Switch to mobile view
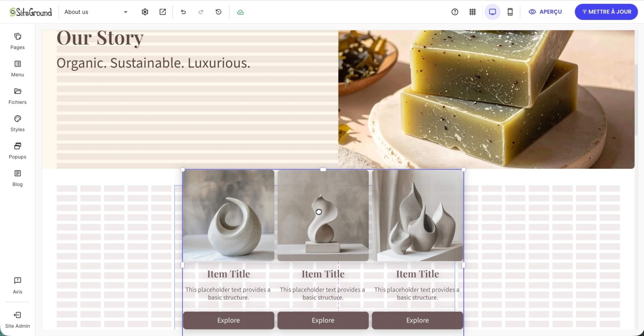The width and height of the screenshot is (644, 336). 510,12
